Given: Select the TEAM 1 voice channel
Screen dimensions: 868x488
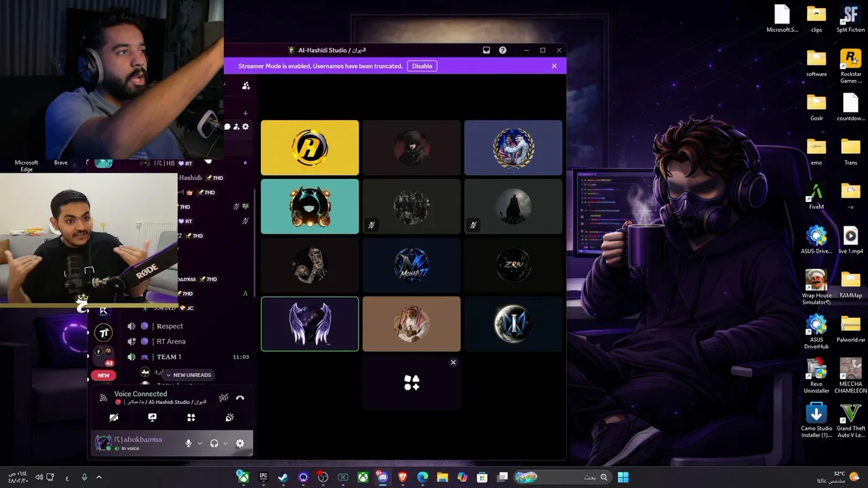Looking at the screenshot, I should [x=169, y=357].
